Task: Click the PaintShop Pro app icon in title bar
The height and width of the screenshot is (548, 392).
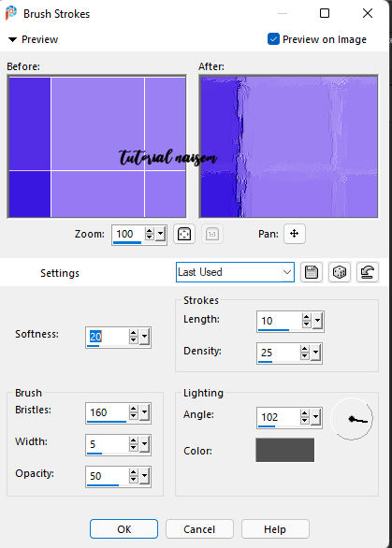Action: pyautogui.click(x=11, y=13)
